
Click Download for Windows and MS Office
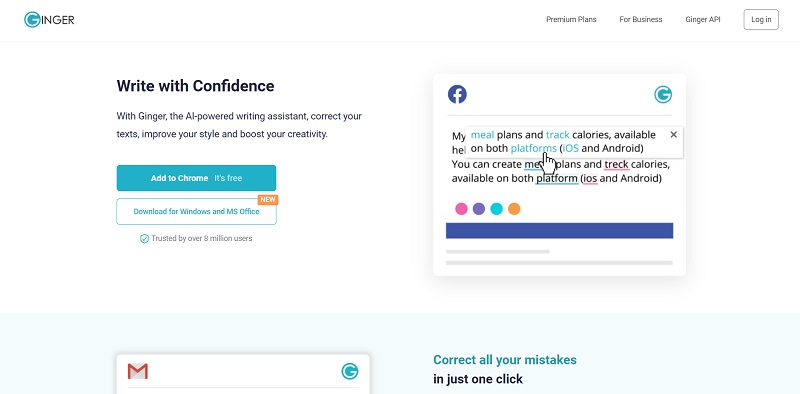tap(196, 211)
